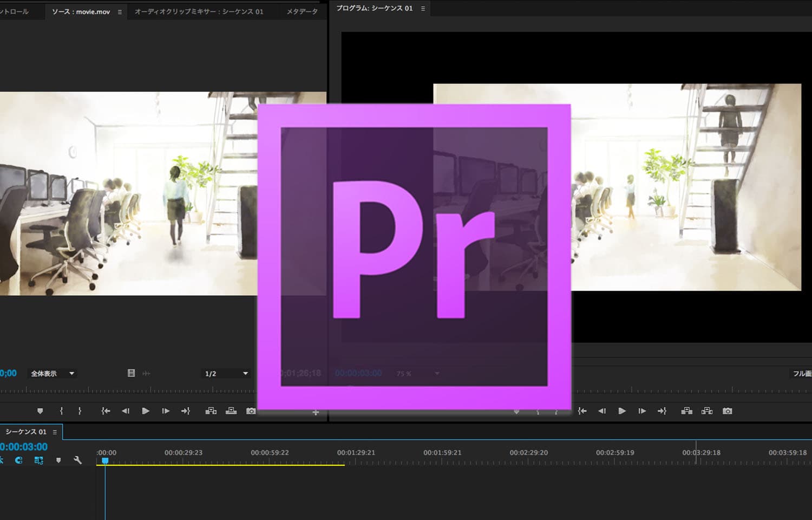
Task: Open the 全体表示 zoom level dropdown
Action: [53, 373]
